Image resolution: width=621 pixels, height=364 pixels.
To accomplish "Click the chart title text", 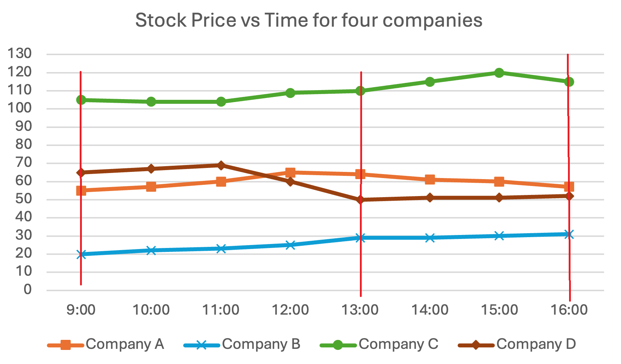I will pyautogui.click(x=309, y=20).
